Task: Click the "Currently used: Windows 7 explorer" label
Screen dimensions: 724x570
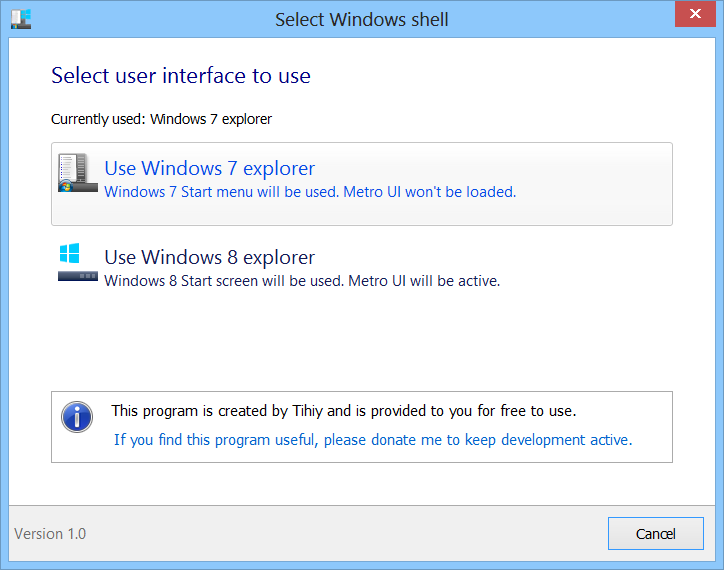Action: click(162, 119)
